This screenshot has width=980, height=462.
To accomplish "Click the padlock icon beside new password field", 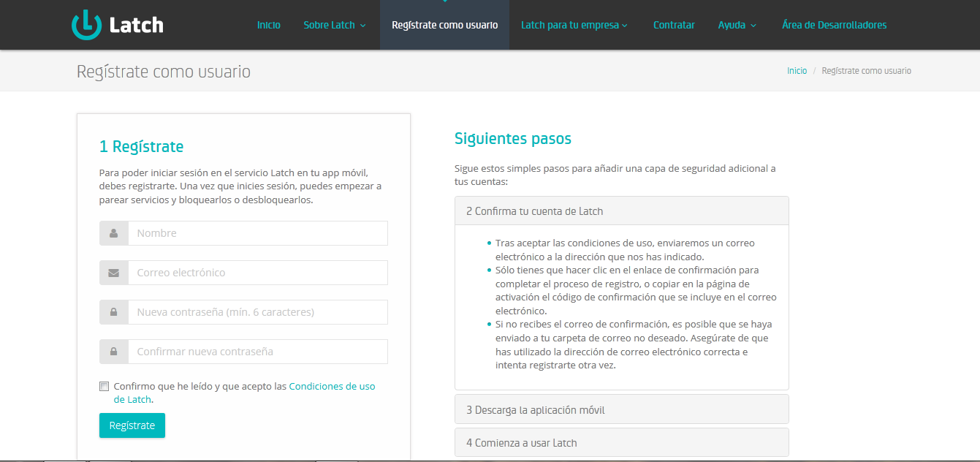I will tap(114, 312).
